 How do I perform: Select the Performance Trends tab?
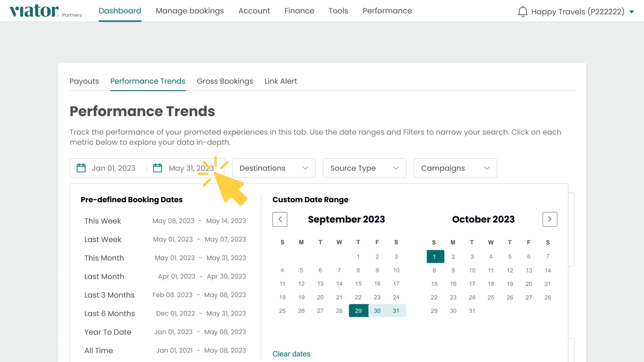(148, 81)
